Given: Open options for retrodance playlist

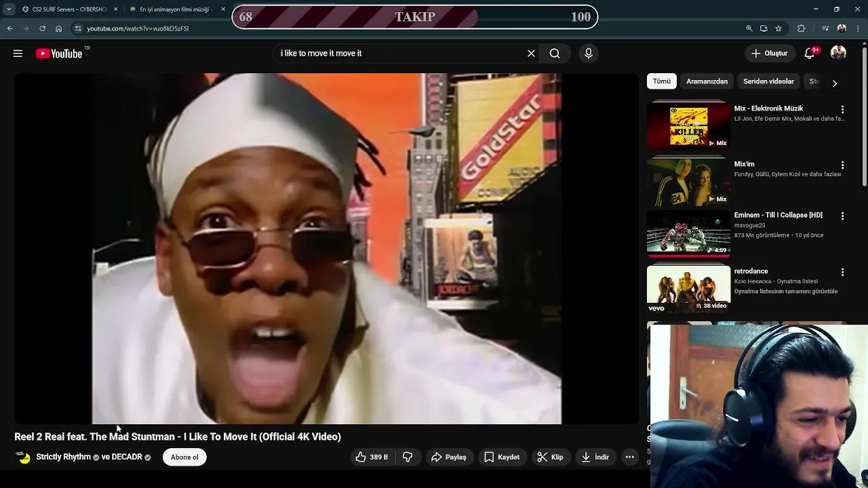Looking at the screenshot, I should [x=842, y=272].
